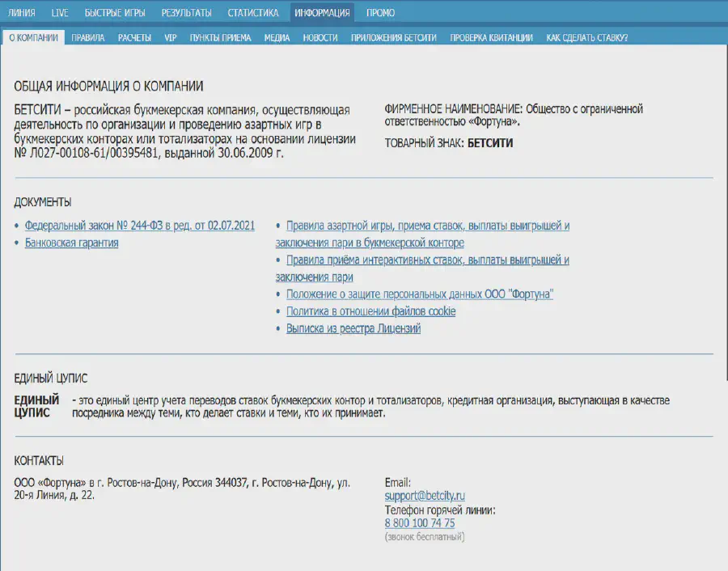This screenshot has height=571, width=728.
Task: Go to the РЕЗУЛЬТАТЫ tab
Action: [187, 13]
